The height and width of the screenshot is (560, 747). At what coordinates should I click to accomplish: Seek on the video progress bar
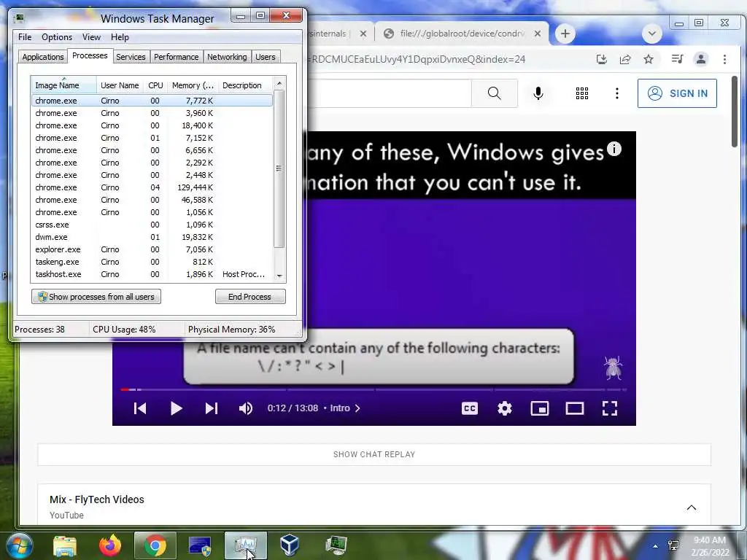point(374,389)
